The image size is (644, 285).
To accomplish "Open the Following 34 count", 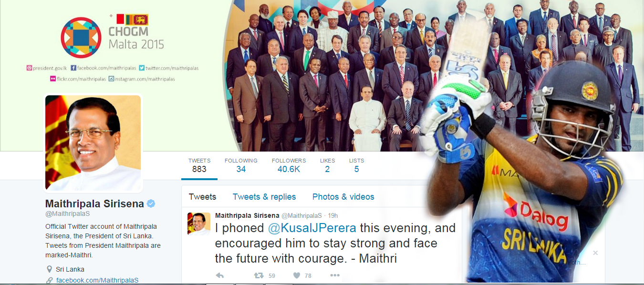I will [241, 165].
